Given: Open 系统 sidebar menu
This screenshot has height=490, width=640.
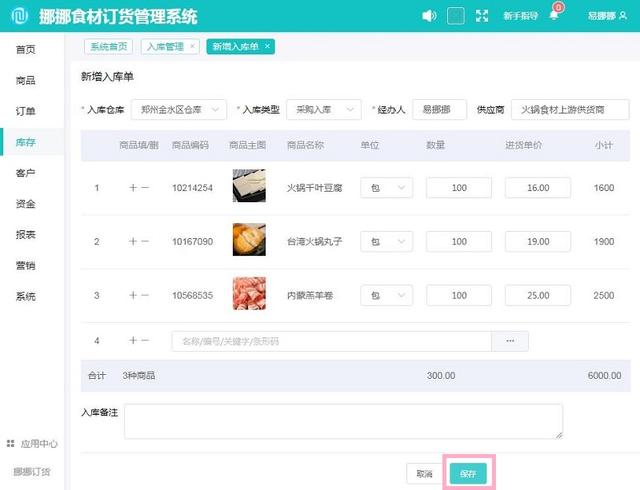Looking at the screenshot, I should (x=26, y=296).
